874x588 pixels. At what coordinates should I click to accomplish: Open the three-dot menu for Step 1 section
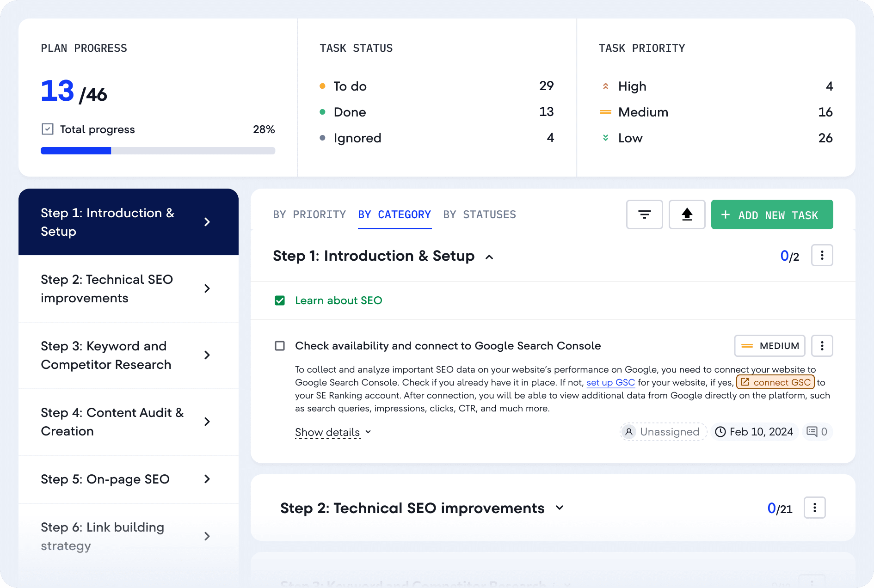[822, 255]
